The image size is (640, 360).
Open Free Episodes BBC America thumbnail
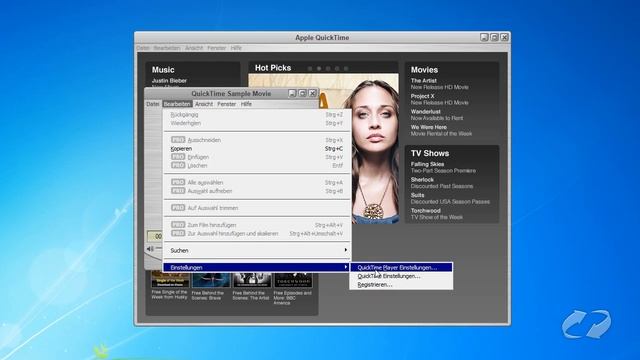coord(293,280)
